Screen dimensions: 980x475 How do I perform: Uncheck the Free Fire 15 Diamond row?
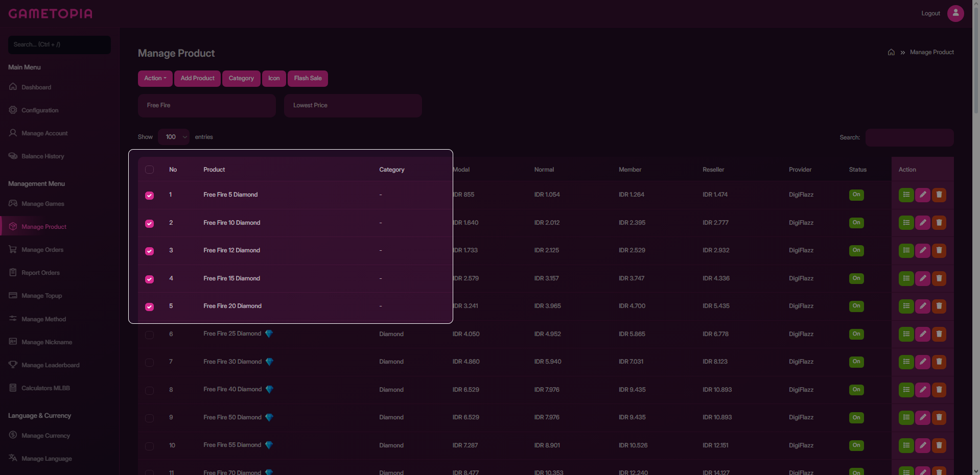(149, 279)
